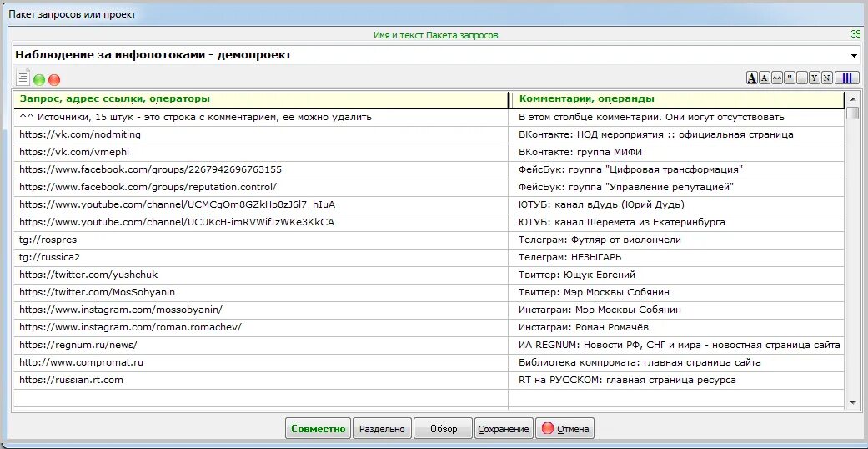Click the Y toolbar button
This screenshot has width=868, height=449.
[x=815, y=78]
